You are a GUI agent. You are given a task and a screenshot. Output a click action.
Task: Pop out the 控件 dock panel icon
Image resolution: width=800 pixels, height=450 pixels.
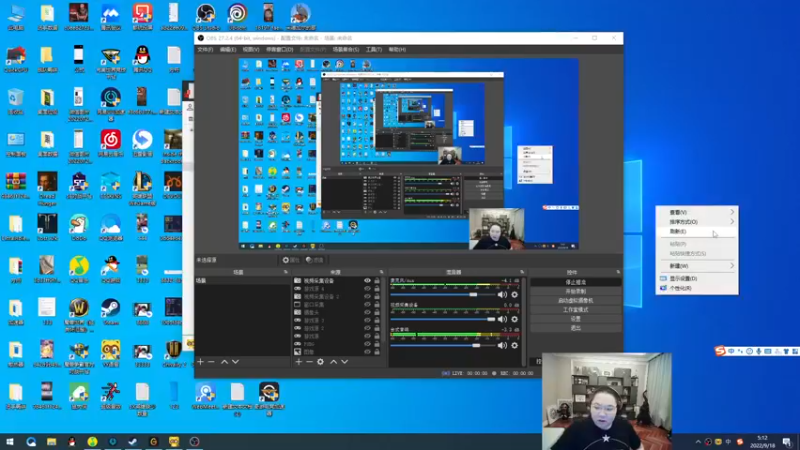click(618, 272)
